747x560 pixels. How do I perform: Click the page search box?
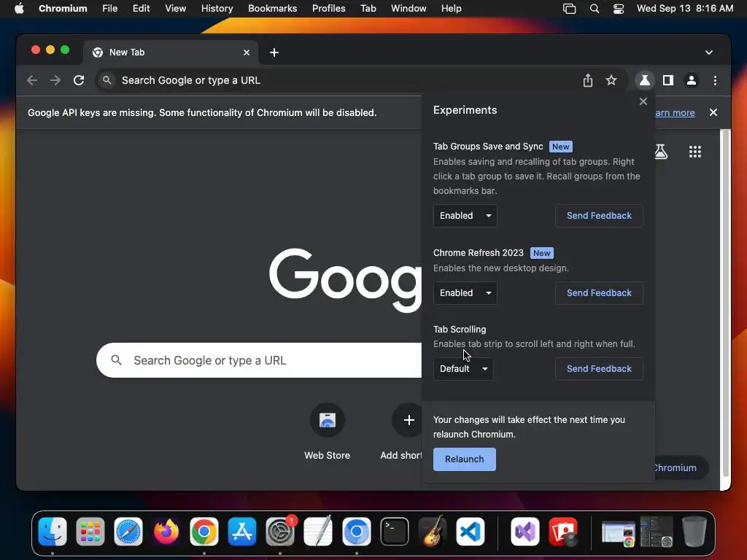tap(259, 360)
